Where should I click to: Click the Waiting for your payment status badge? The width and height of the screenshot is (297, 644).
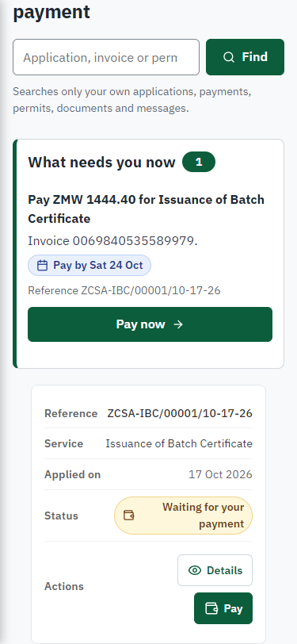[184, 516]
